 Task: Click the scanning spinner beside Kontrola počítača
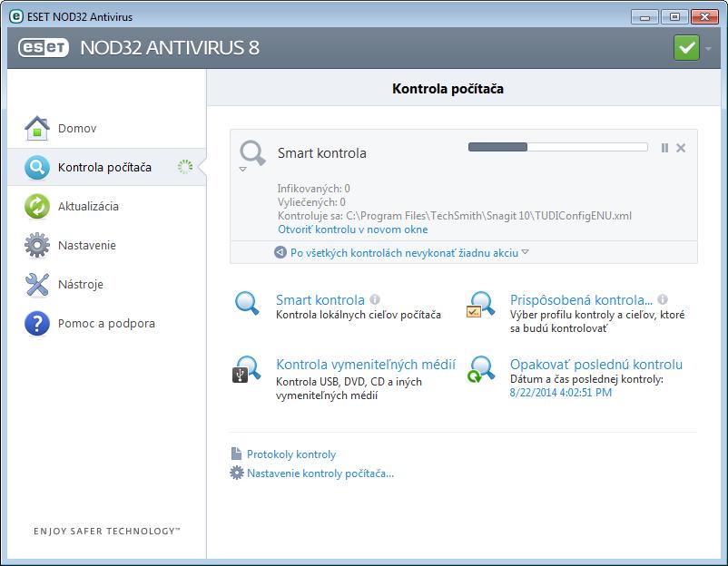click(185, 167)
